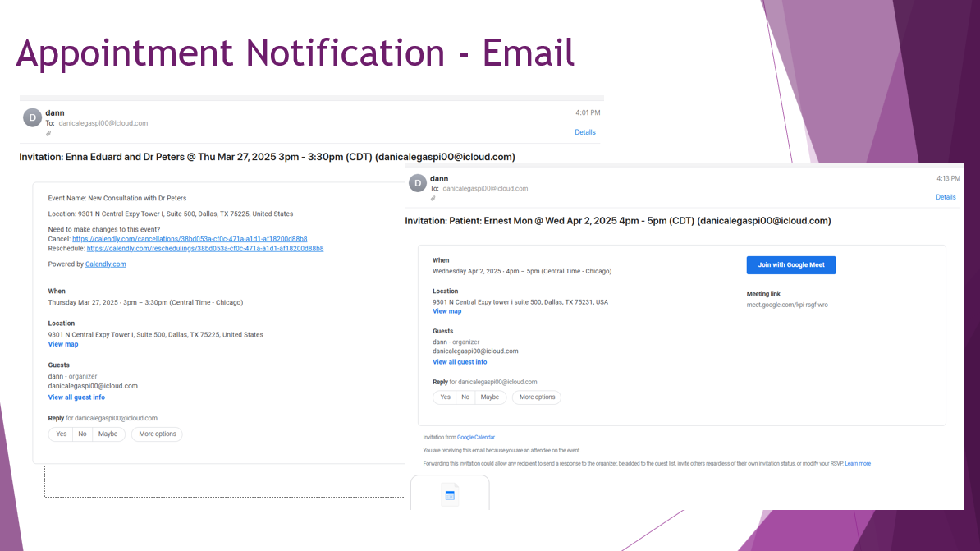The image size is (980, 551).
Task: Click the recipient address in the 4:13 PM email header
Action: [x=485, y=188]
